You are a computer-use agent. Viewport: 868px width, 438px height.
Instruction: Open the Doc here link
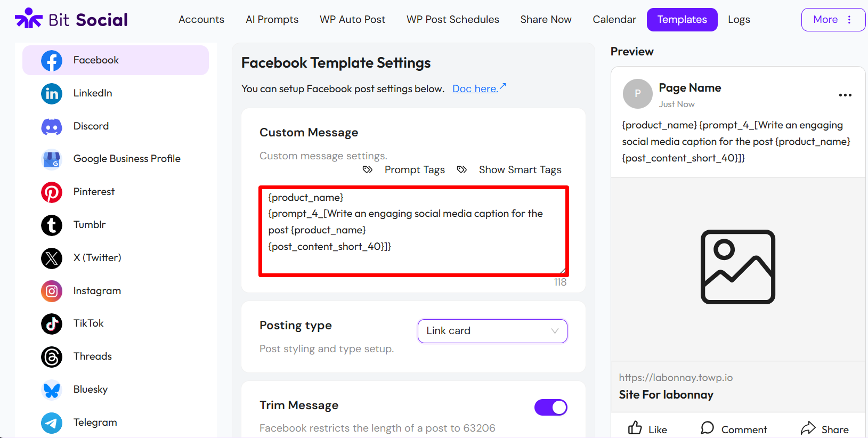(479, 88)
